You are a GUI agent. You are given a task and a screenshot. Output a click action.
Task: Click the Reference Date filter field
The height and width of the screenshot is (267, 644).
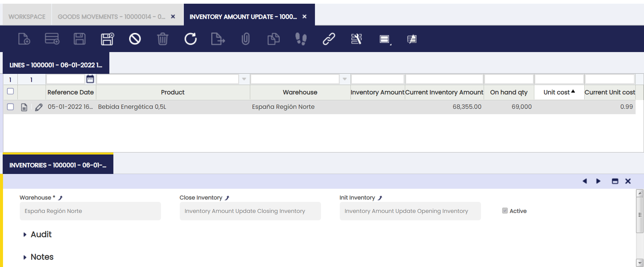pos(65,79)
